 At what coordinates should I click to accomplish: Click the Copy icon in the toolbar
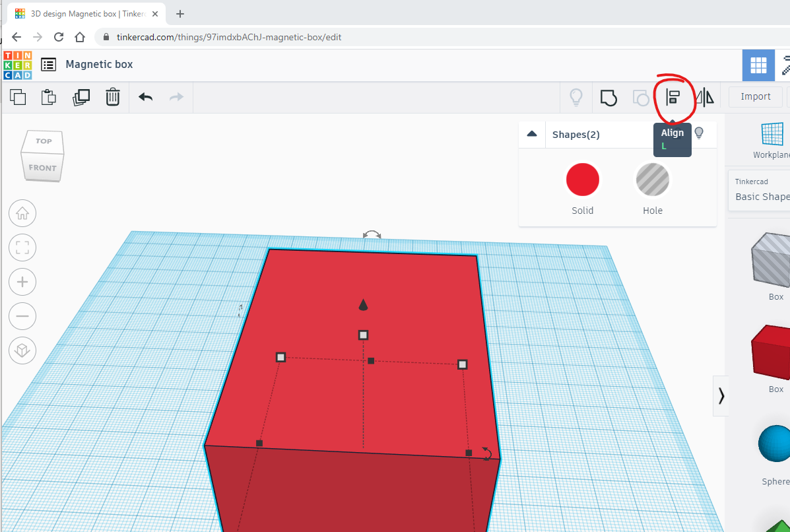(18, 96)
